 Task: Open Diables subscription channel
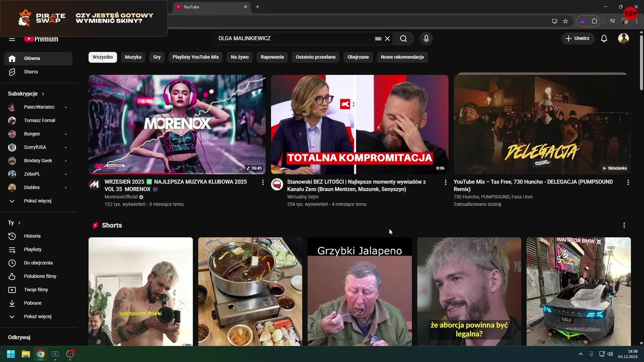(x=38, y=188)
